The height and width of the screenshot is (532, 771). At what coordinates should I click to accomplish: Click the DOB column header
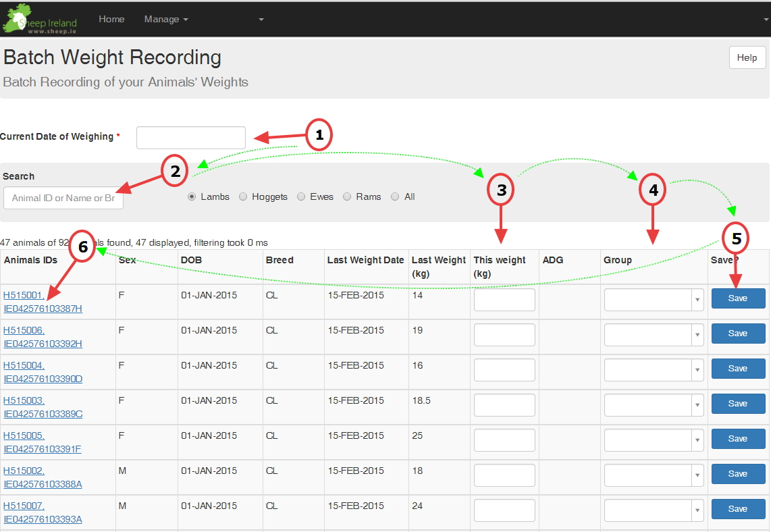tap(191, 260)
